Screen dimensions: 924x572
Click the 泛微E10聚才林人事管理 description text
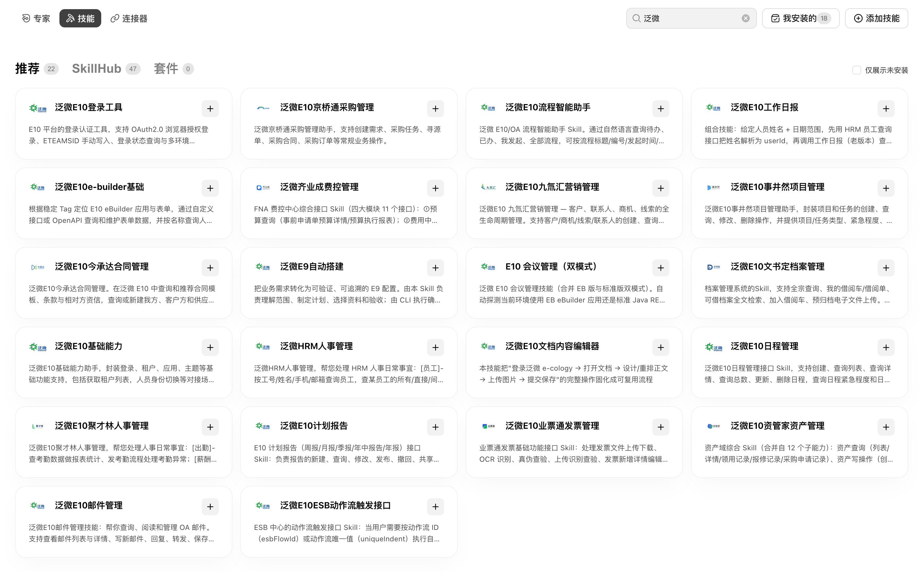coord(123,454)
